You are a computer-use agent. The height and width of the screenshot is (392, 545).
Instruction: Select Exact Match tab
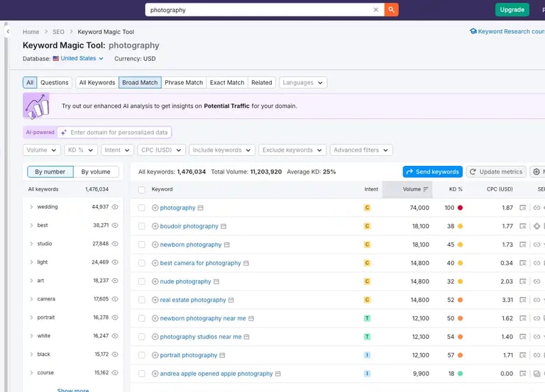227,83
